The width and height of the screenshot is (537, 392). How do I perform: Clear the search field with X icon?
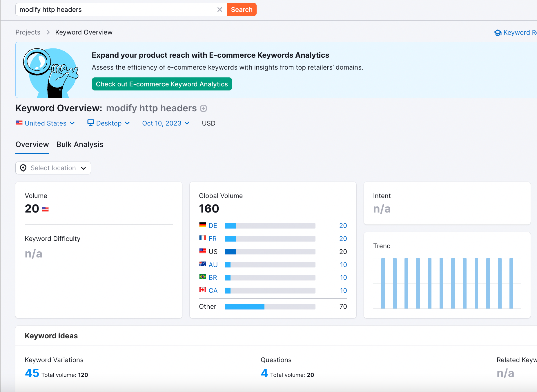coord(219,10)
